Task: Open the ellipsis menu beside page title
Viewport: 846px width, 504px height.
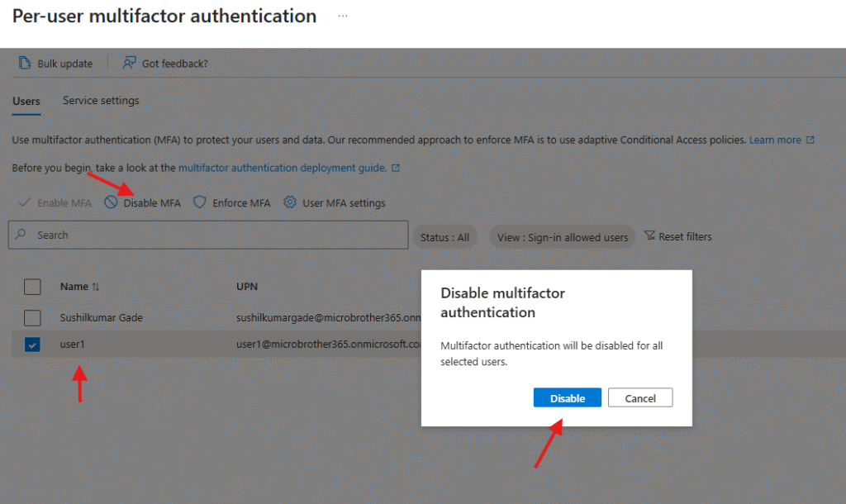Action: [x=343, y=17]
